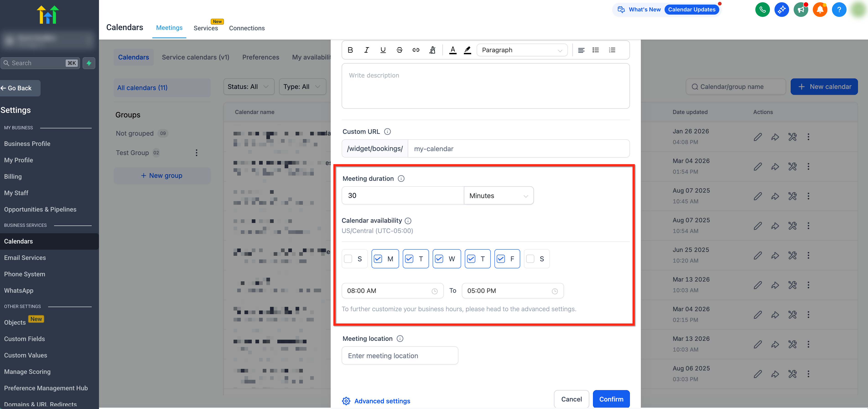This screenshot has height=409, width=868.
Task: Switch to the Connections tab
Action: pos(247,28)
